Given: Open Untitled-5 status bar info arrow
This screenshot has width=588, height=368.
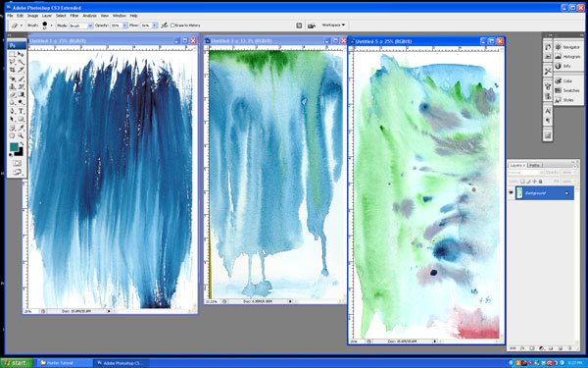Looking at the screenshot, I should (434, 342).
